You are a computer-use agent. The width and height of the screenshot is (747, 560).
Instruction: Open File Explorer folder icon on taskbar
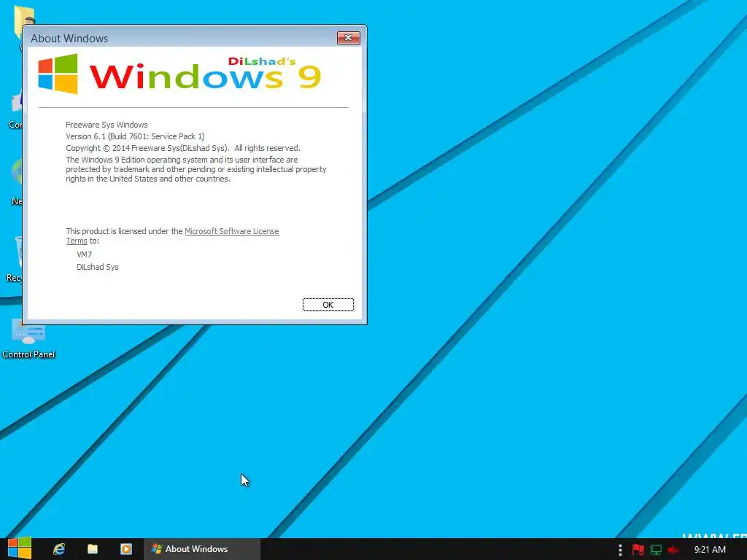pos(93,549)
